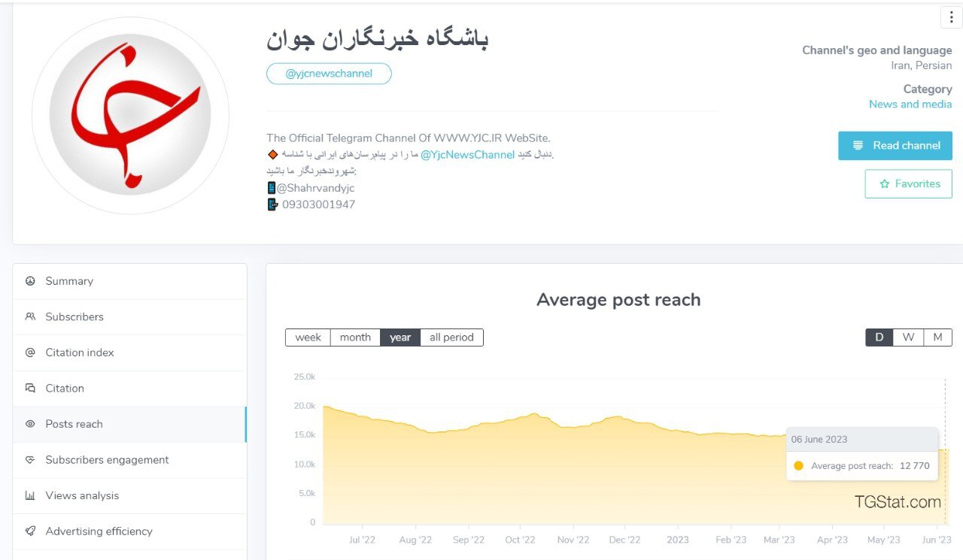Add channel to Favorites
Image resolution: width=963 pixels, height=560 pixels.
tap(908, 183)
